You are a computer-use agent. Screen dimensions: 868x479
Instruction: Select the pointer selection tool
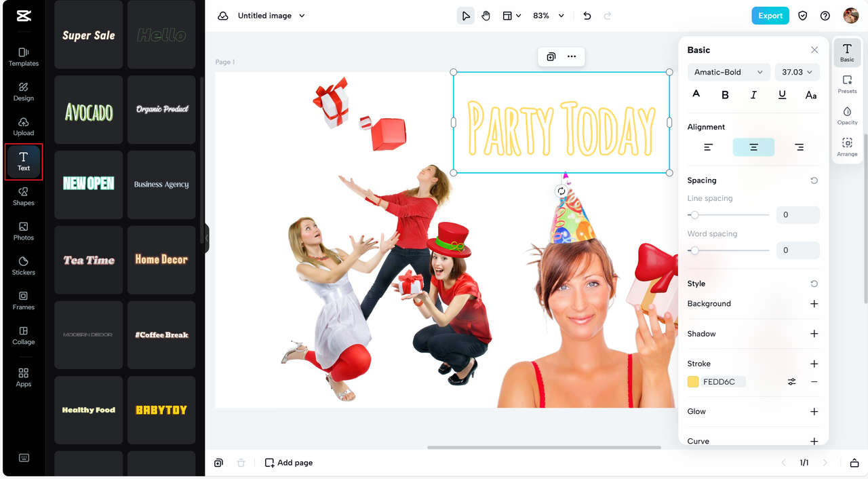point(466,16)
